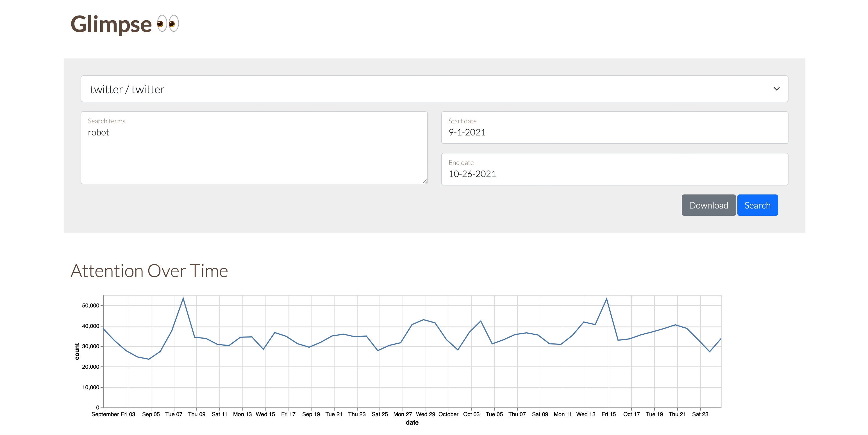Click the Mon 27 x-axis label
868x435 pixels.
402,414
